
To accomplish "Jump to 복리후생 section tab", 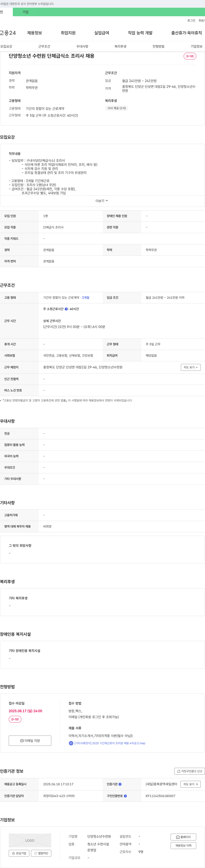I will click(120, 47).
